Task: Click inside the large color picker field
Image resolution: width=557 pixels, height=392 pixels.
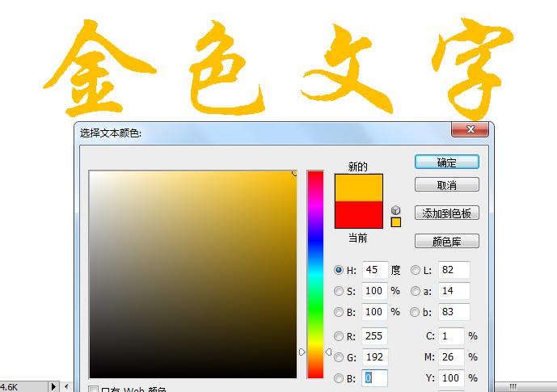Action: coord(193,275)
